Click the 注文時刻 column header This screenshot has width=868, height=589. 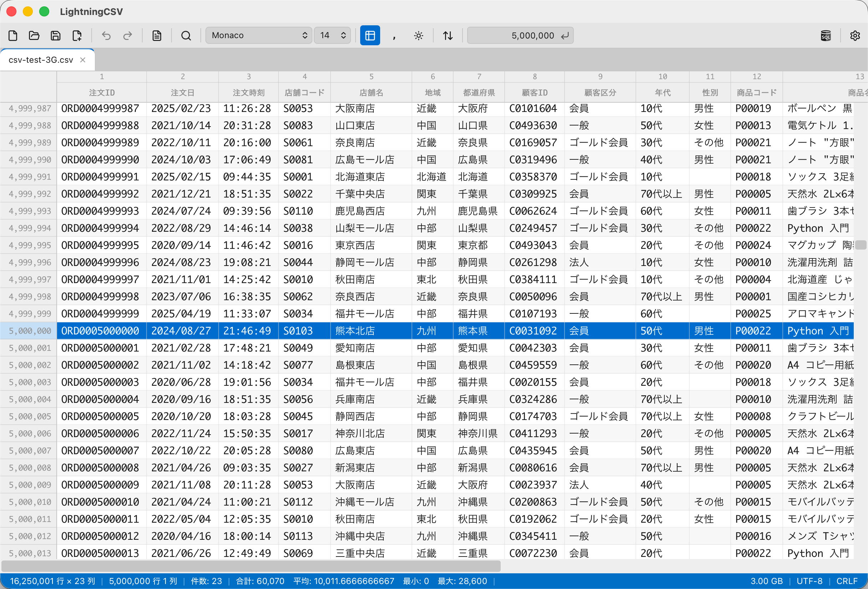[249, 93]
